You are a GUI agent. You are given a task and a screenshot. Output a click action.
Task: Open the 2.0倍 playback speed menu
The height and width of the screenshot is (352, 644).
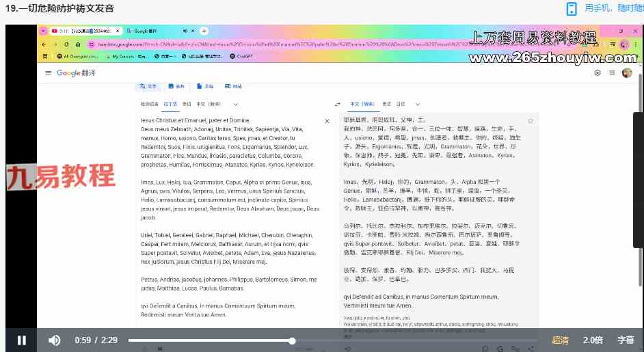593,340
